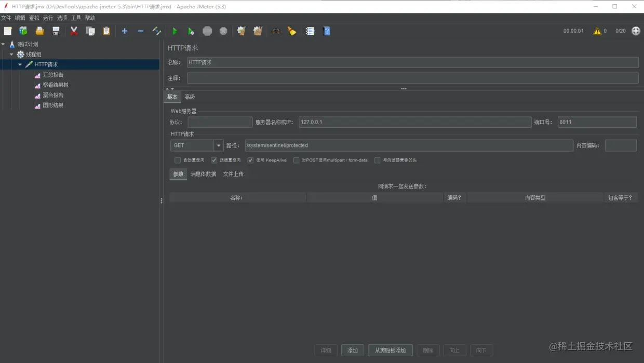Open the 帮助 menu
This screenshot has width=644, height=363.
click(90, 18)
